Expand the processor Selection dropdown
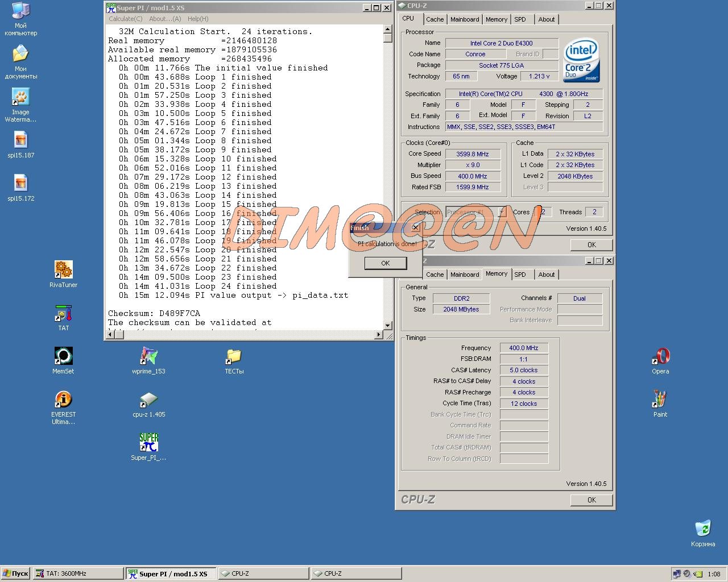Screen dimensions: 728x582 pos(502,212)
